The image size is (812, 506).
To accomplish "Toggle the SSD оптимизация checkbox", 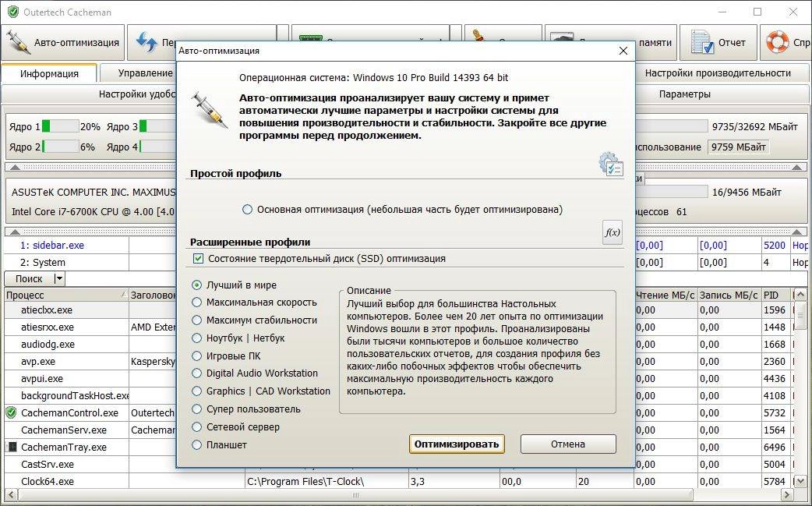I will pos(199,258).
